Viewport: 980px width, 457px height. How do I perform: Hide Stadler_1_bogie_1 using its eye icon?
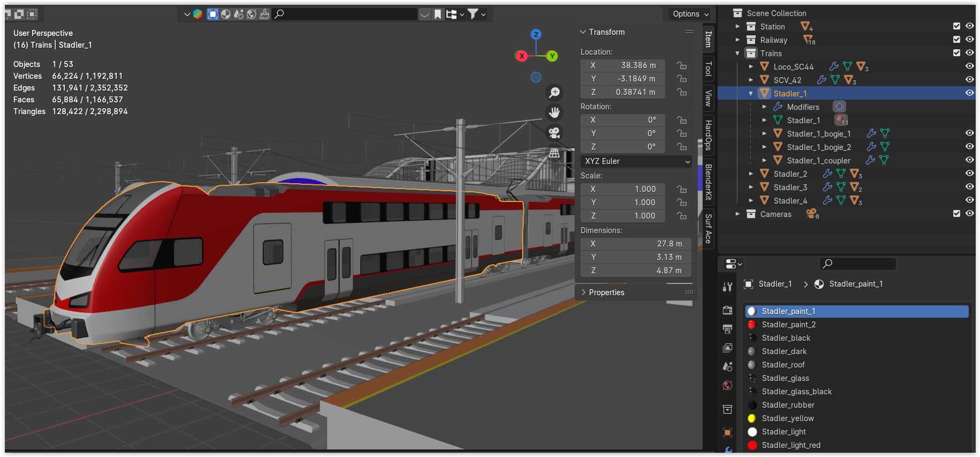point(969,133)
